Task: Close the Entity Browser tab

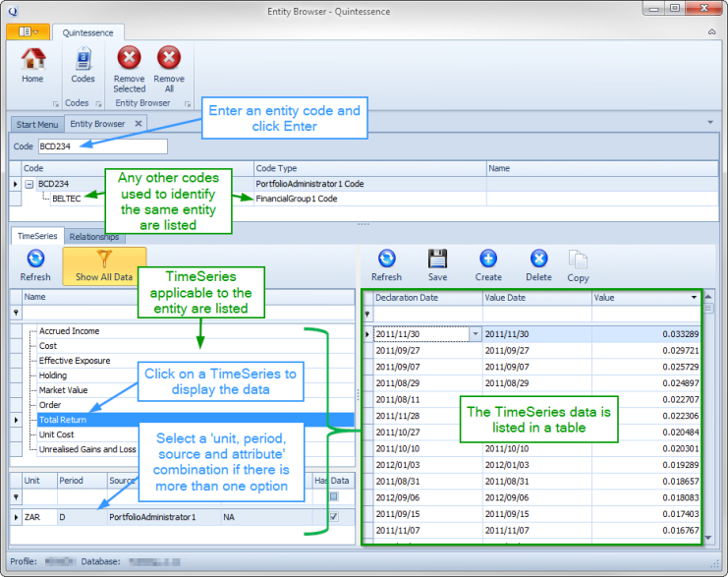Action: (139, 124)
